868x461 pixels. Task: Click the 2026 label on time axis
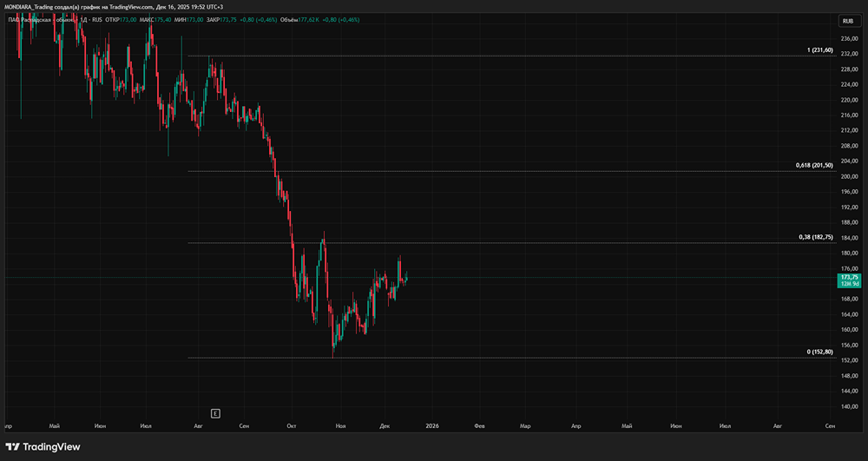coord(432,426)
